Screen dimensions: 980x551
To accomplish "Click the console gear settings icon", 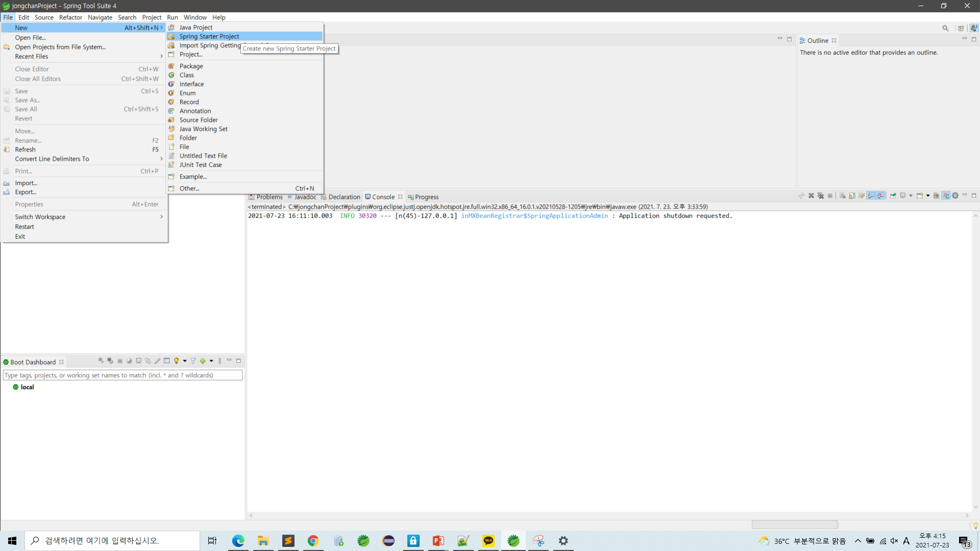I will pyautogui.click(x=955, y=195).
